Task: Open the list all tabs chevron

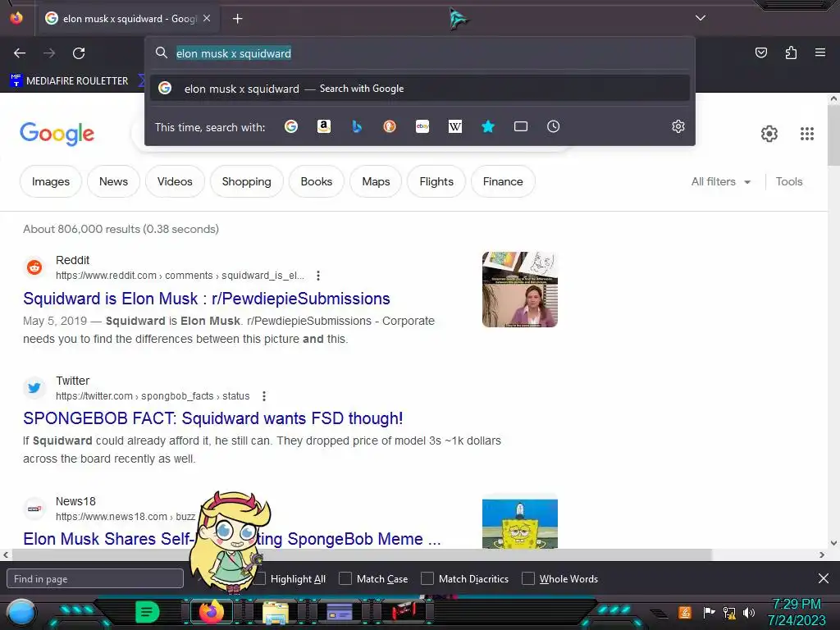Action: pyautogui.click(x=701, y=18)
